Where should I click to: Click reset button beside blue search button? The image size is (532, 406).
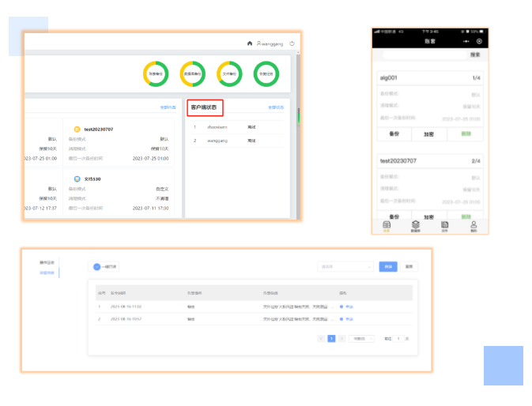pyautogui.click(x=409, y=267)
